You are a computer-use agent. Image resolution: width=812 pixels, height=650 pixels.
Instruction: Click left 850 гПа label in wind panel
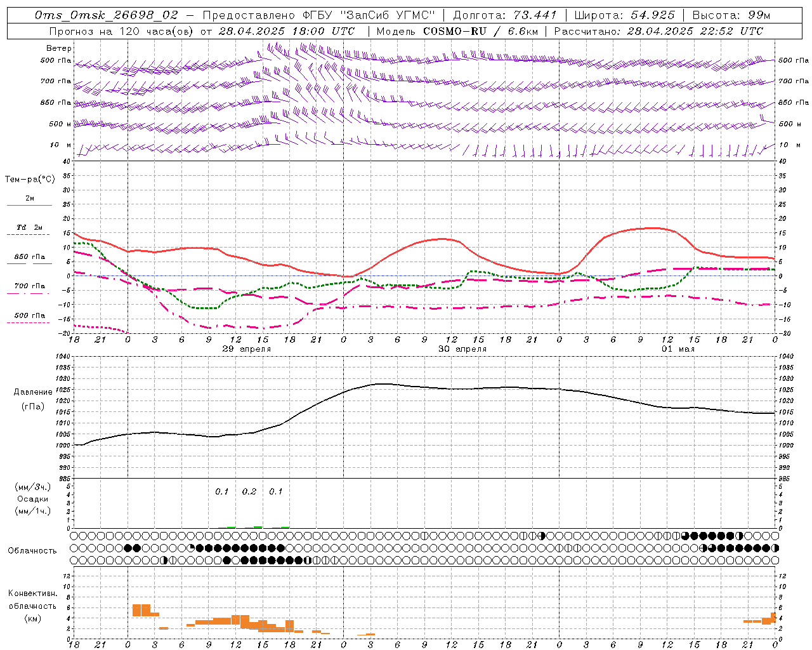point(56,102)
